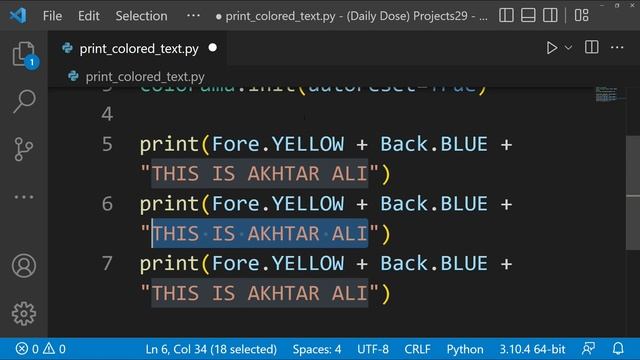Change file encoding UTF-8

click(373, 349)
